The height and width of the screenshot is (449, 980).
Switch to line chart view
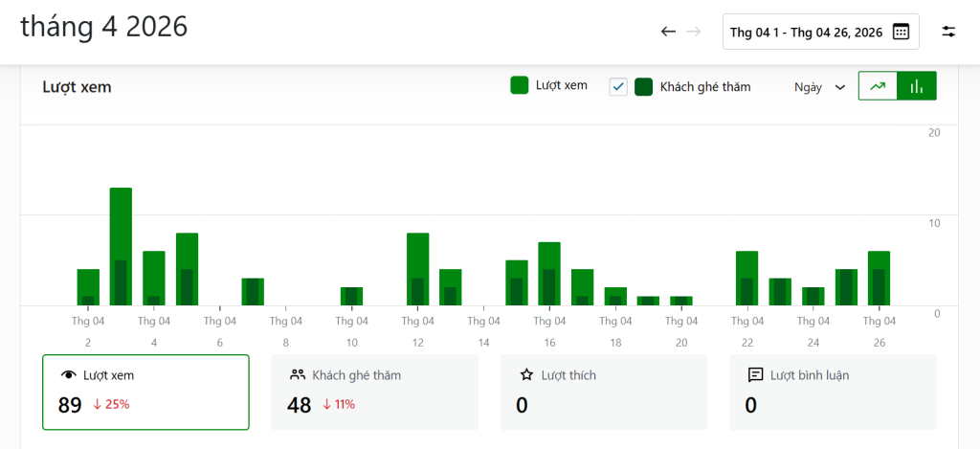click(878, 86)
